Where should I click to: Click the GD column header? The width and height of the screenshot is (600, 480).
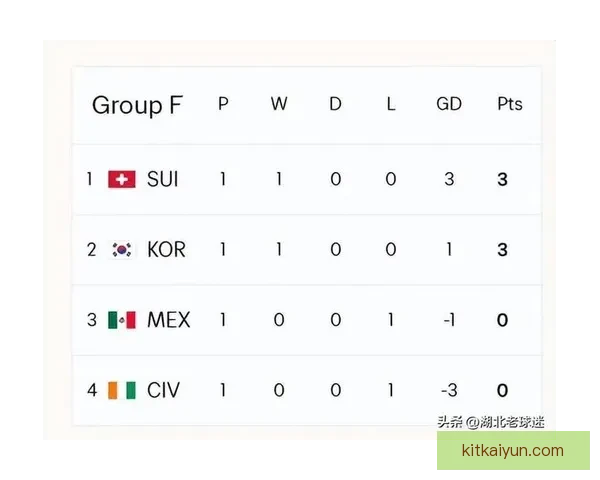pos(449,104)
